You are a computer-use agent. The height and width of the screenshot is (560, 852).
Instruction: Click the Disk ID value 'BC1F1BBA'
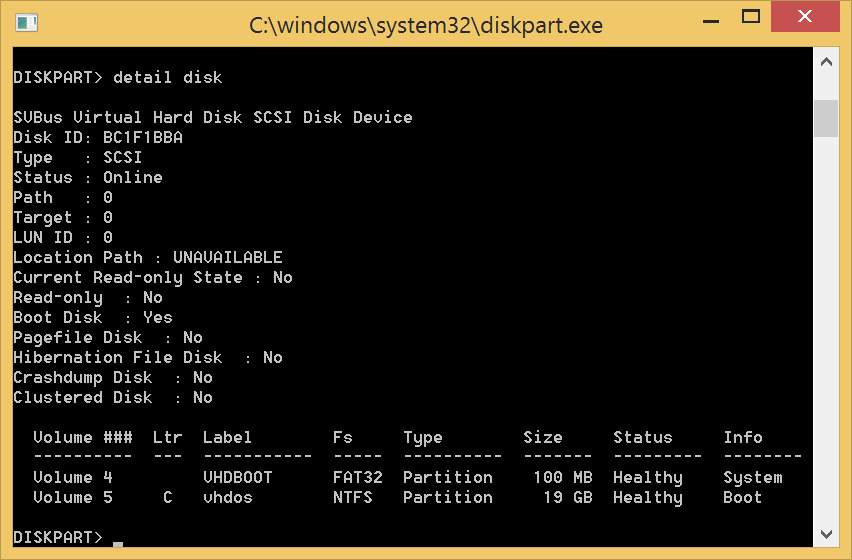click(x=143, y=137)
